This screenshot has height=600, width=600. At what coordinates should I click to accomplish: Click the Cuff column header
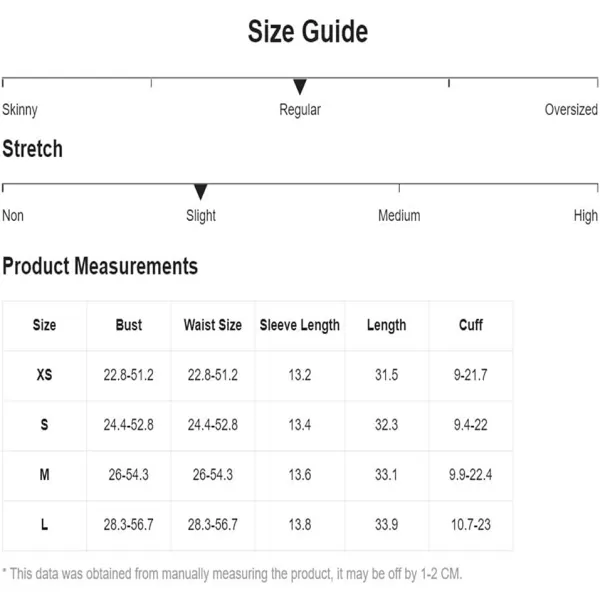471,325
